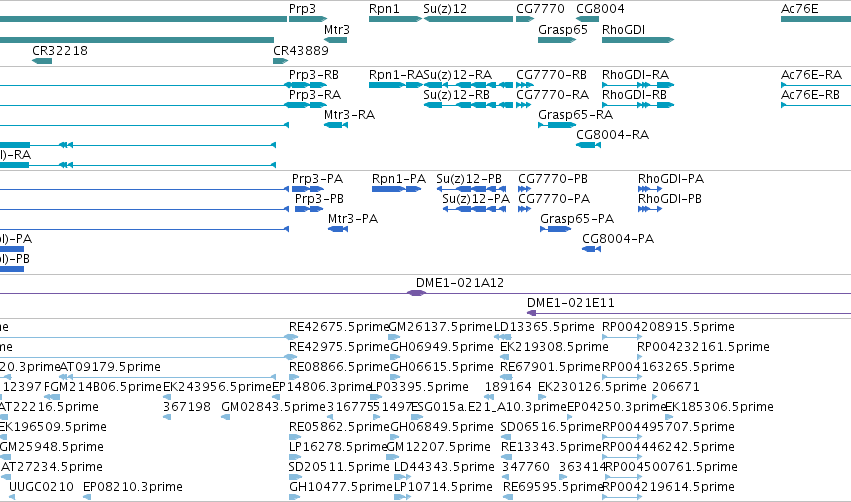Open EST RE69595.5prime label
Screen dimensions: 851x502
553,487
